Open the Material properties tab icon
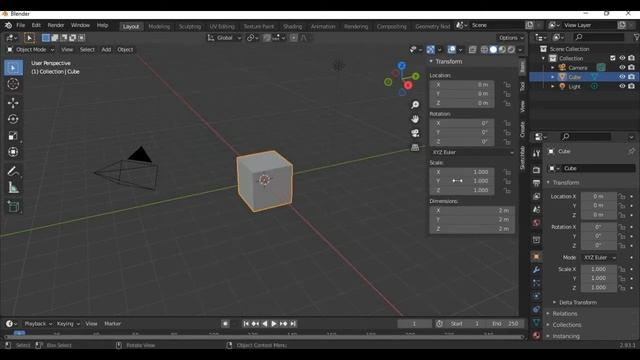Image resolution: width=640 pixels, height=360 pixels. point(536,336)
